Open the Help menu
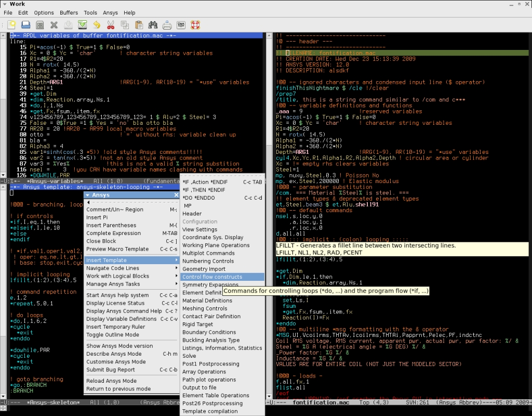The width and height of the screenshot is (532, 416). click(129, 12)
